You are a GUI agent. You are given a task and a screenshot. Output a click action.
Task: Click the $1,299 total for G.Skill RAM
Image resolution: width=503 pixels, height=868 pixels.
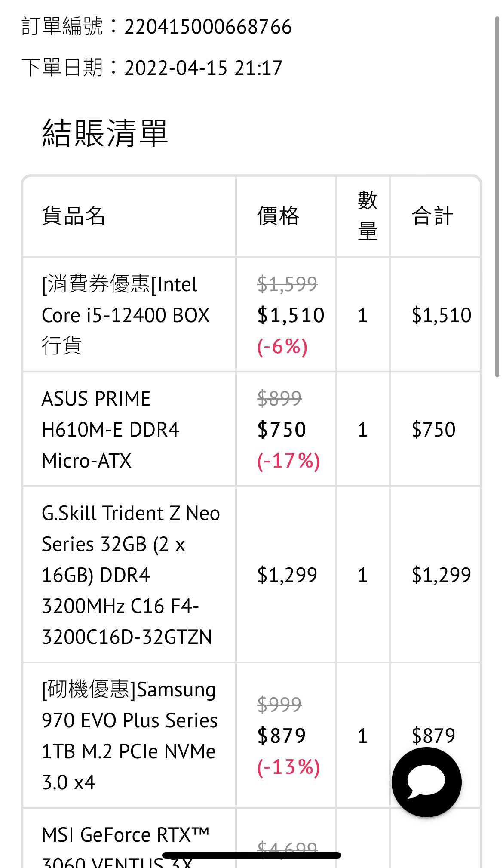[442, 575]
